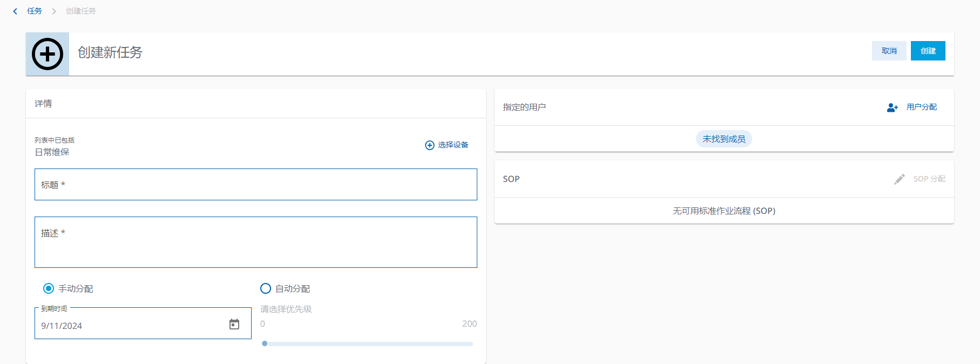Viewport: 980px width, 364px height.
Task: Click the 用户分配 text label
Action: [x=921, y=107]
